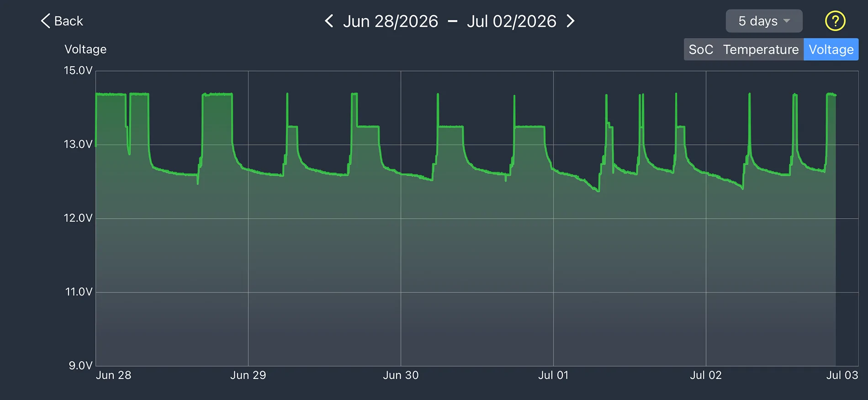
Task: Select the Voltage view segment
Action: (831, 49)
